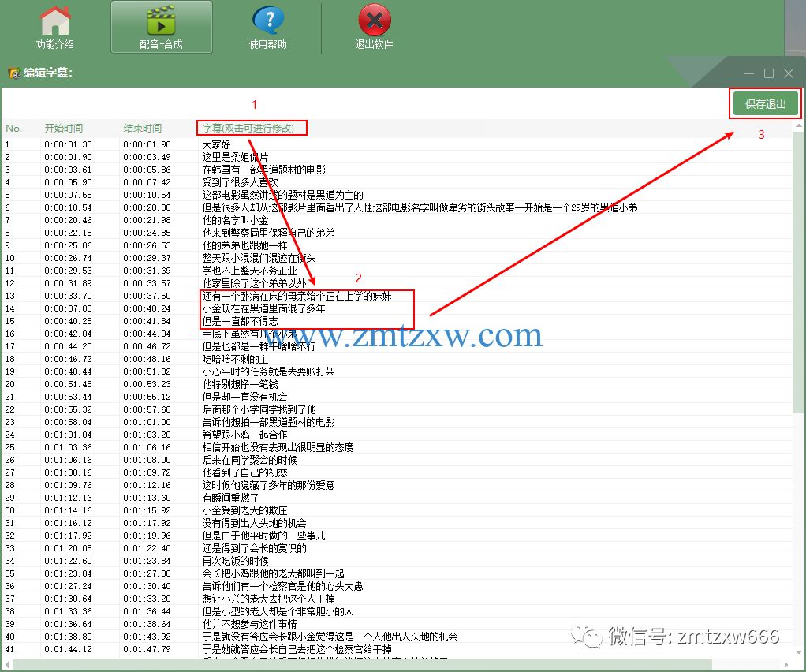Screen dimensions: 806x672
Task: Select subtitle 希望跟小鸡一起合作
Action: [x=244, y=435]
